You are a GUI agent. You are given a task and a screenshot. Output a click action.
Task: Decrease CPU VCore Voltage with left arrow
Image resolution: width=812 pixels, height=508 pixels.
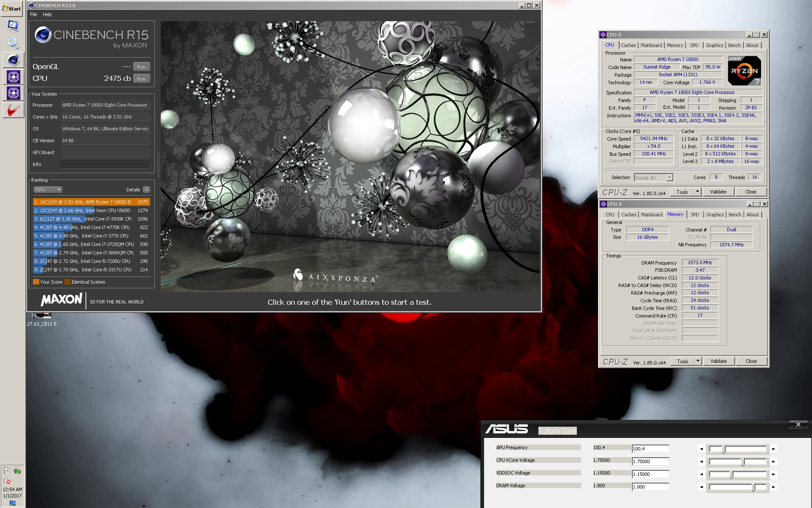tap(701, 461)
